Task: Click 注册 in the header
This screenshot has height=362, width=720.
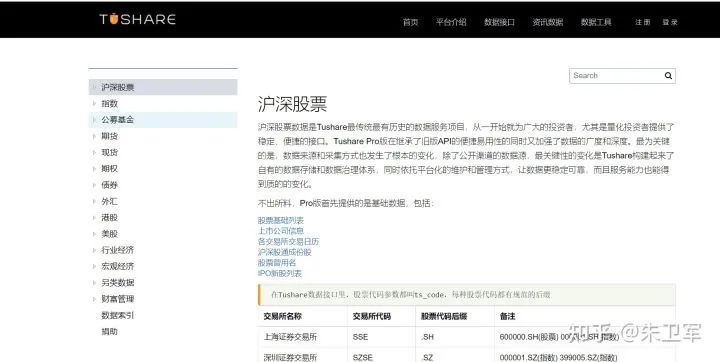Action: [x=642, y=22]
